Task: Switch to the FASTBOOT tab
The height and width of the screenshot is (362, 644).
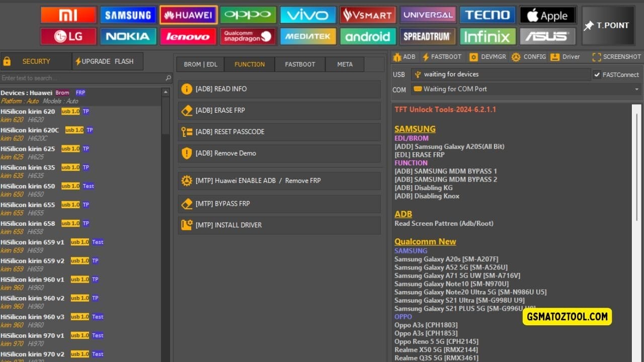Action: tap(299, 64)
